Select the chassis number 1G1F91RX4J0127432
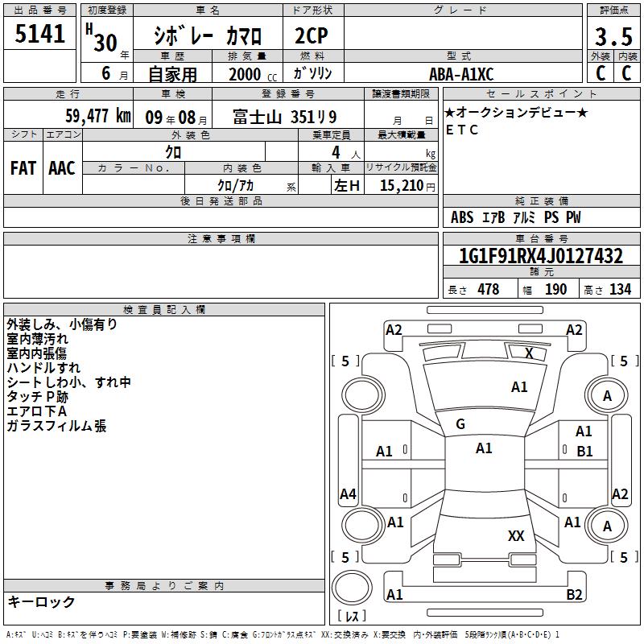Viewport: 644px width, 644px height. pos(540,256)
